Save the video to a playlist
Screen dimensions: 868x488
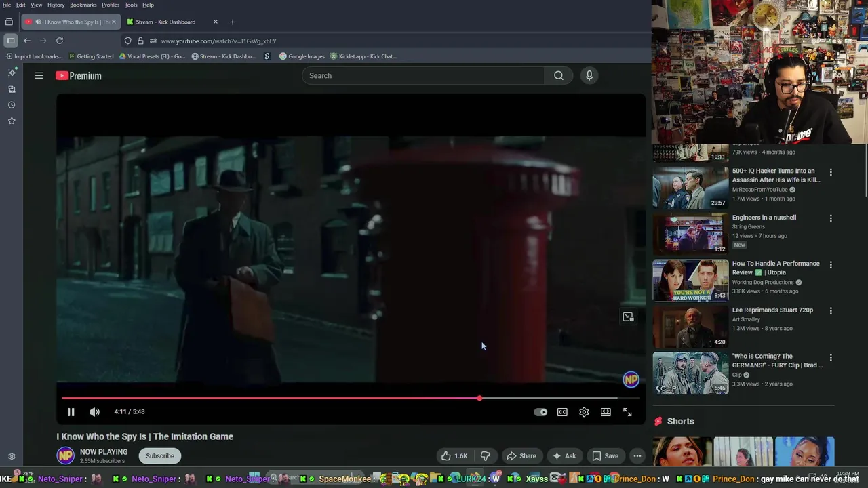click(605, 456)
